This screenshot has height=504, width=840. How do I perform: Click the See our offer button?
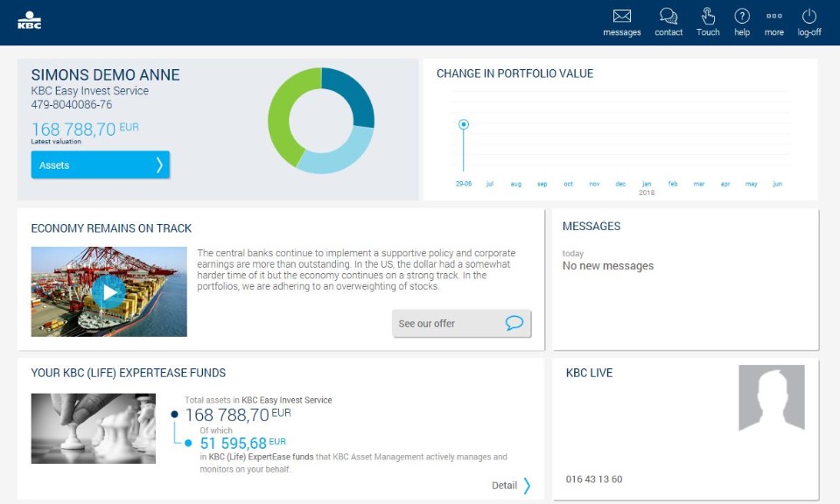[x=461, y=324]
